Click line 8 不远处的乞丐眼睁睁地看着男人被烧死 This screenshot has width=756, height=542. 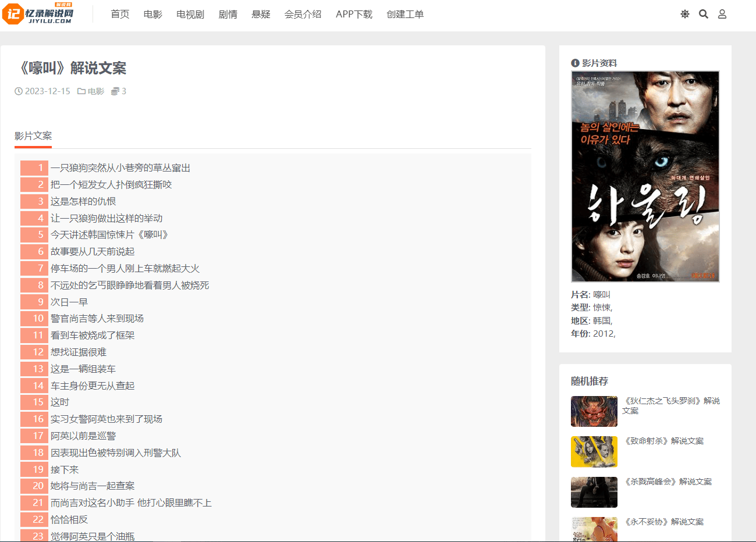pyautogui.click(x=130, y=286)
